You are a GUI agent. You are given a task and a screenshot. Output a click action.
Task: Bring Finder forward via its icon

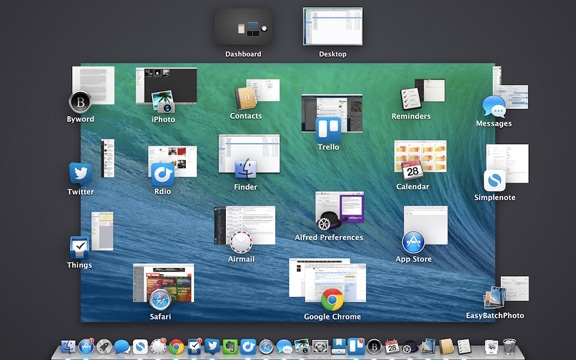245,170
